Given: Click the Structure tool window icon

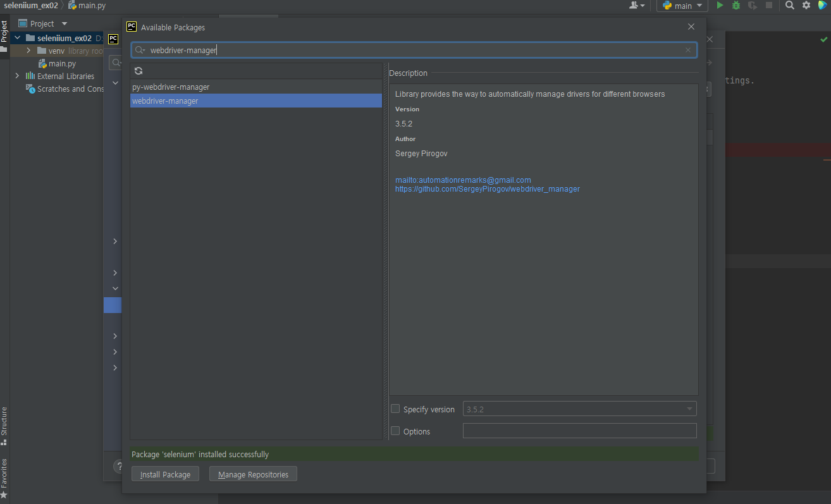Looking at the screenshot, I should point(4,442).
